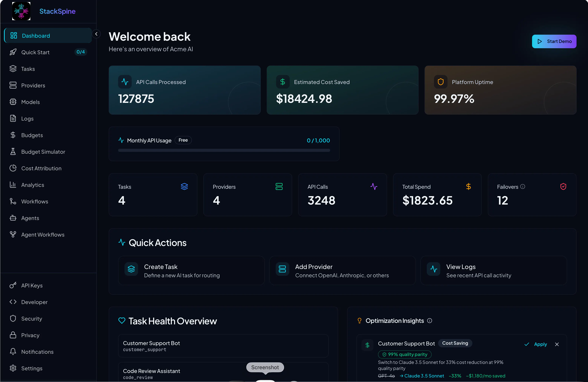Open Quick Start in the sidebar
Screen dimensions: 588x382
coord(48,52)
